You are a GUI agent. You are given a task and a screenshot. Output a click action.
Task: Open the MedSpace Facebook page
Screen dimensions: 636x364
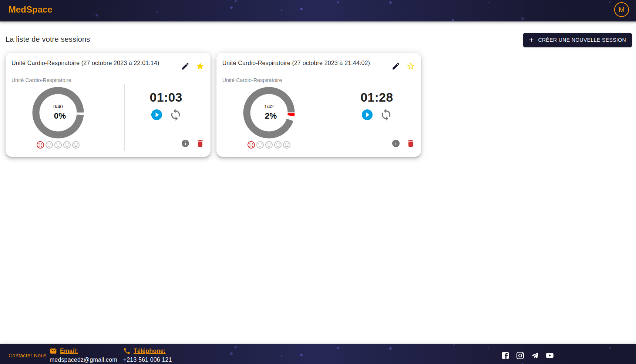(505, 356)
